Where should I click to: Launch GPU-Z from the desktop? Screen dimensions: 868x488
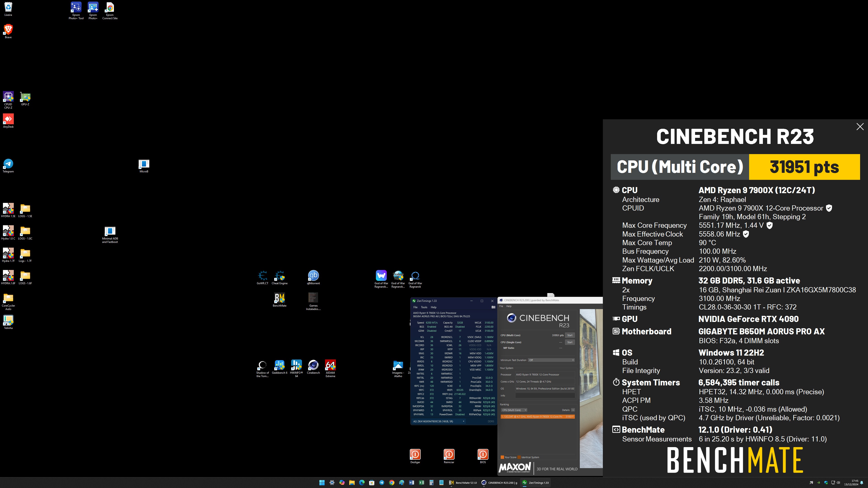point(25,99)
